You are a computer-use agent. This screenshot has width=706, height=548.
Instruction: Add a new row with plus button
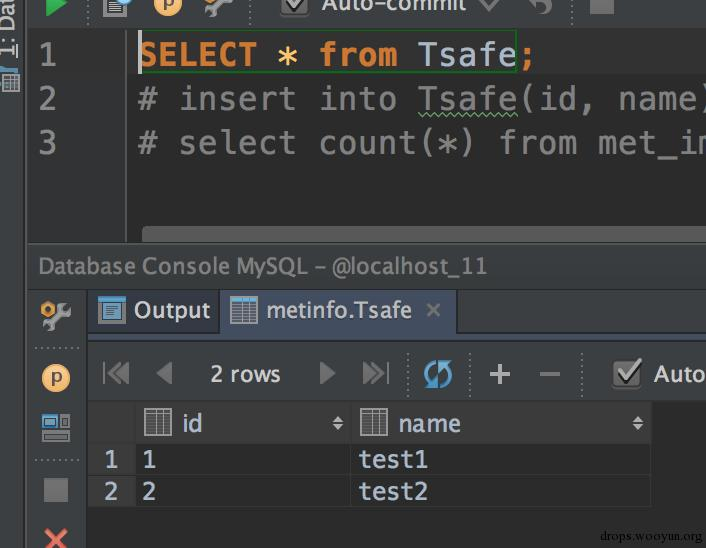click(x=500, y=374)
